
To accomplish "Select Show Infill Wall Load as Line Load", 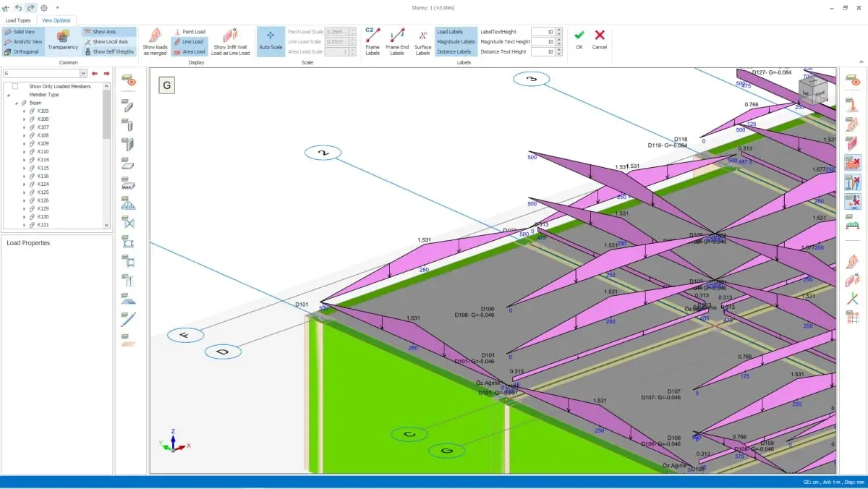I will coord(230,41).
